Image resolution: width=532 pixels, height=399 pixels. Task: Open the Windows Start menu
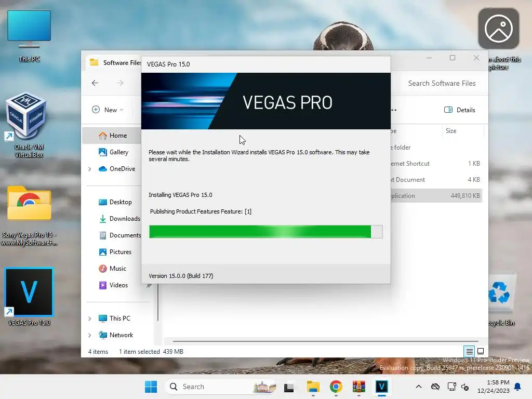151,387
